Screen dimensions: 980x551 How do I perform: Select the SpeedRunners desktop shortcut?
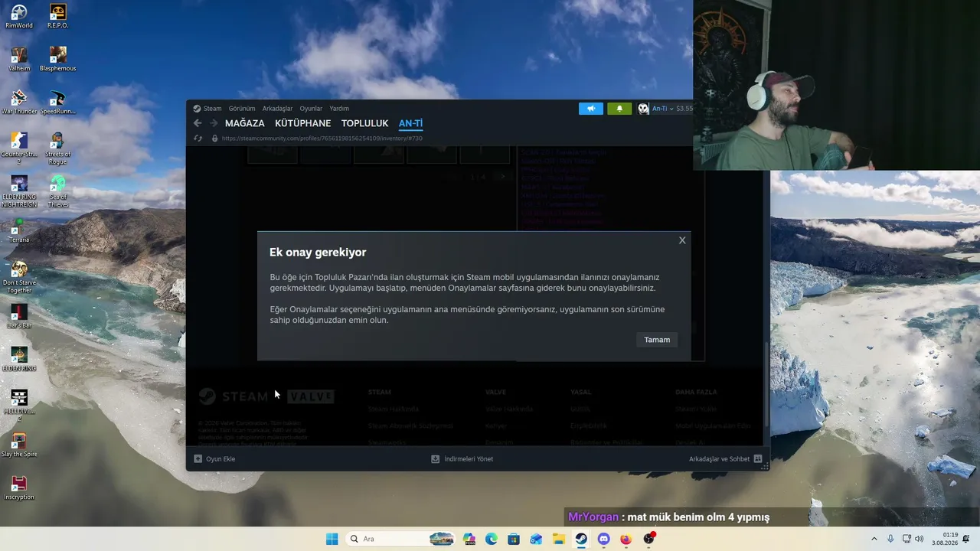(58, 103)
